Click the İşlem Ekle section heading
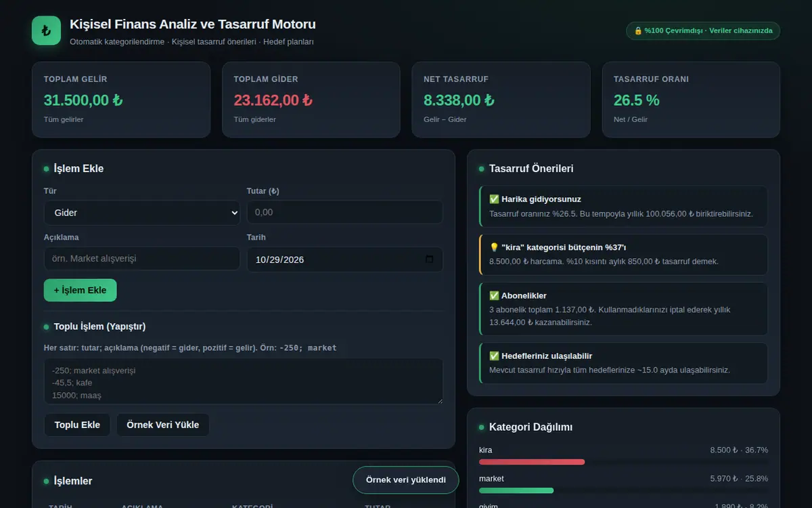Viewport: 812px width, 508px height. (x=78, y=169)
